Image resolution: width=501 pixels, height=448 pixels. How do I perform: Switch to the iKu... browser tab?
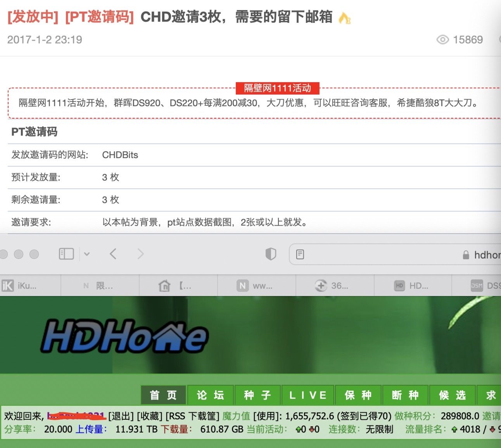click(x=30, y=286)
